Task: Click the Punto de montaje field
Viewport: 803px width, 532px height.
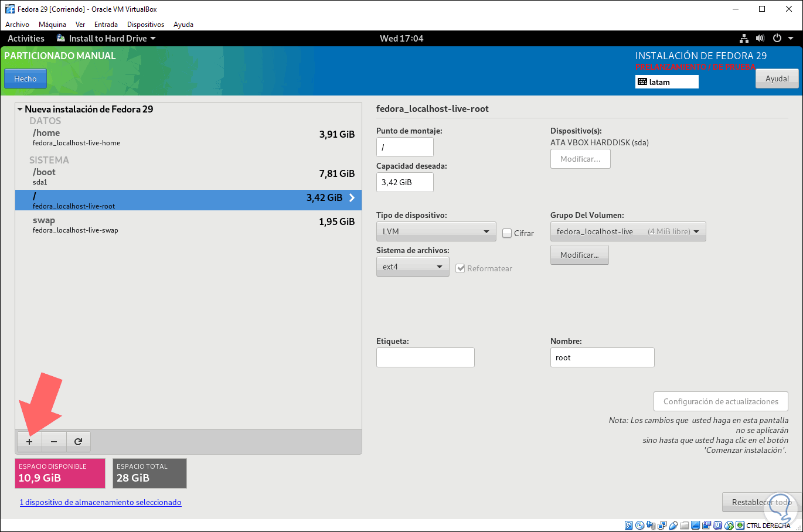Action: coord(405,147)
